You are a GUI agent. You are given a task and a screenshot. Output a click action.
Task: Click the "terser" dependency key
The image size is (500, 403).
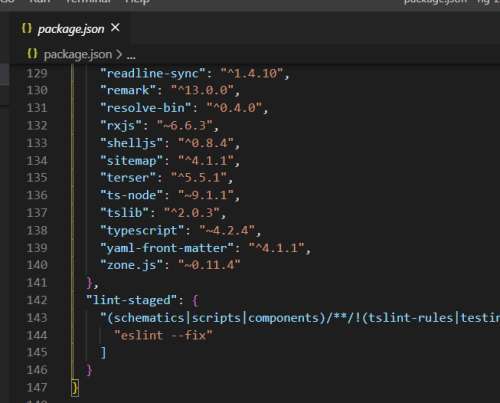(128, 177)
